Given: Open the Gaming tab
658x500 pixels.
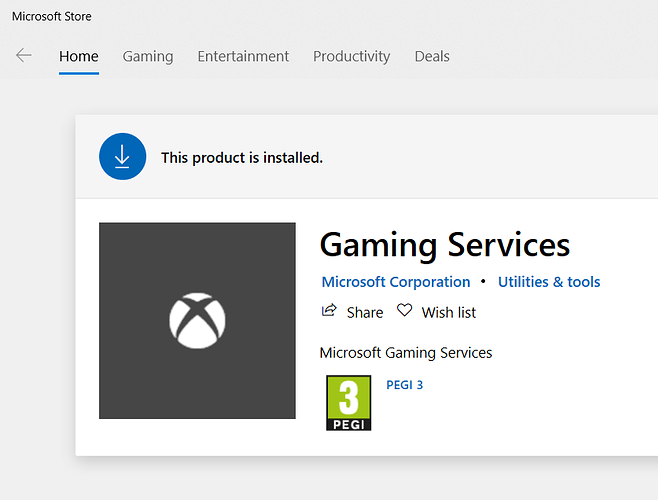Looking at the screenshot, I should pyautogui.click(x=148, y=56).
